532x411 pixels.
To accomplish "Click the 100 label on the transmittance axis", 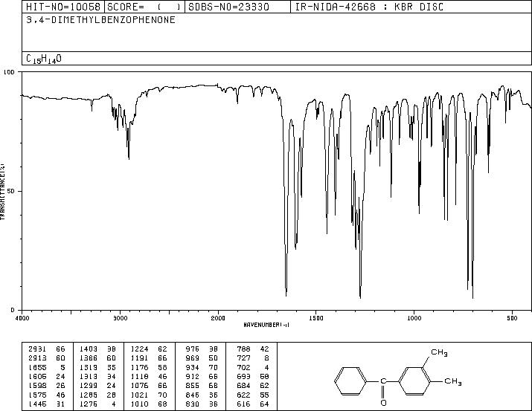I will [10, 72].
